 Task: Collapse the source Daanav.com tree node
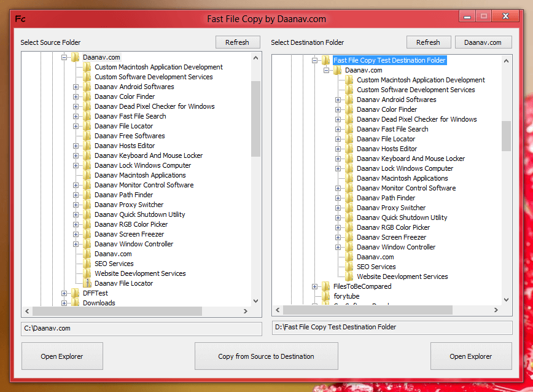tap(64, 58)
